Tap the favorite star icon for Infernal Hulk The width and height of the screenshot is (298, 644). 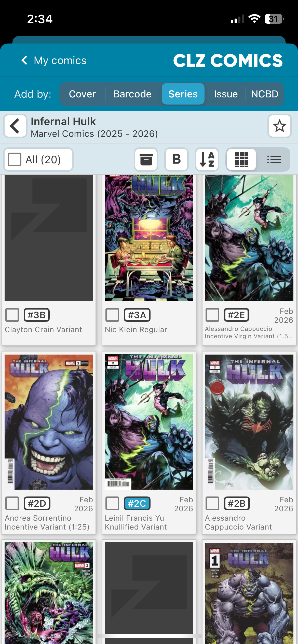point(279,126)
